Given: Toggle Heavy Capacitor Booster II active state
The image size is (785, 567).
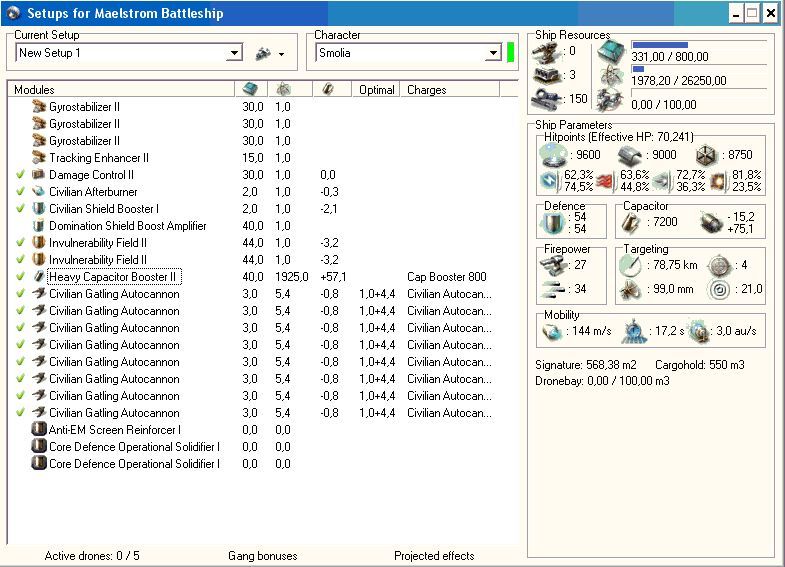Looking at the screenshot, I should pyautogui.click(x=20, y=277).
